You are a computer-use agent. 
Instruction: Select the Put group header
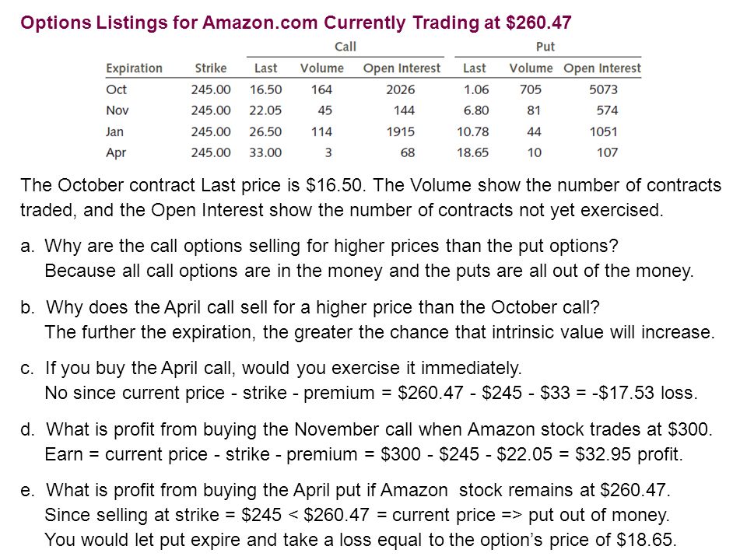click(x=545, y=47)
